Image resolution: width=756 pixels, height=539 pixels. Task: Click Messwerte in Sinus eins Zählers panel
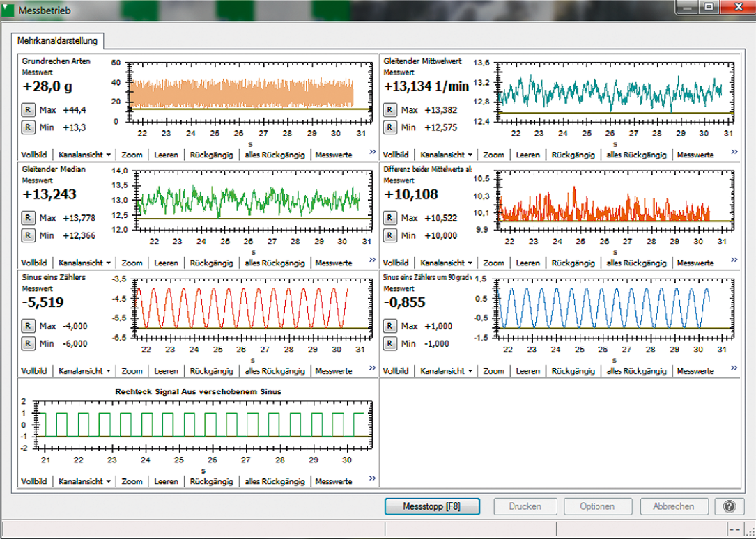(333, 371)
